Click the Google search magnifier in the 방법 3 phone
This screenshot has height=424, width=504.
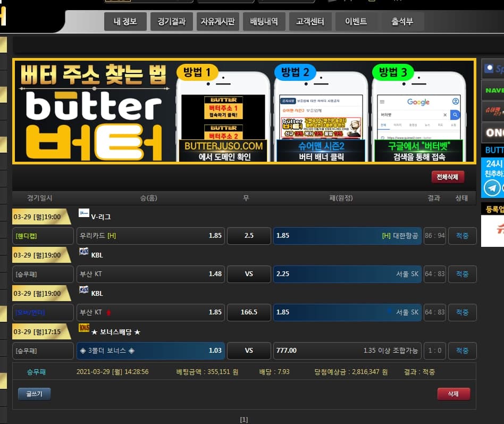(455, 115)
